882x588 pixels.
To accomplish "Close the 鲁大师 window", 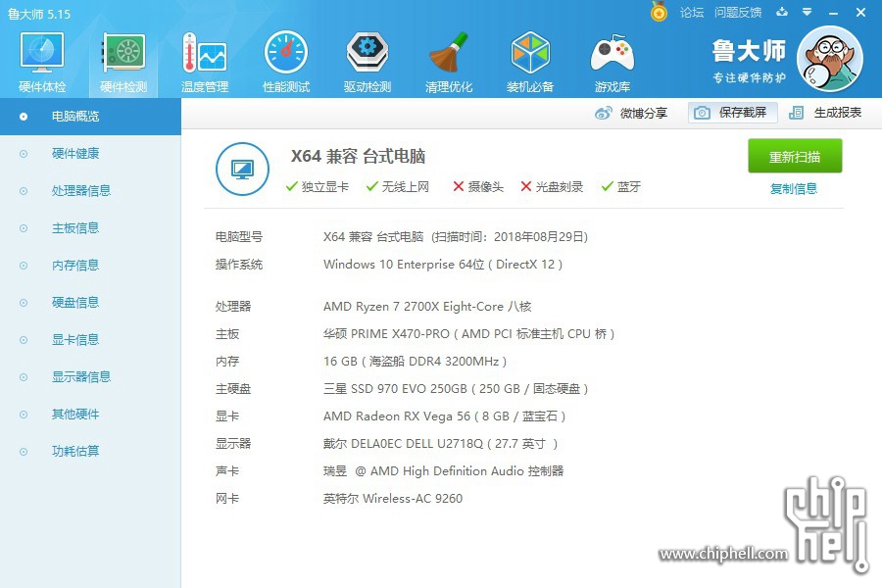I will (860, 12).
